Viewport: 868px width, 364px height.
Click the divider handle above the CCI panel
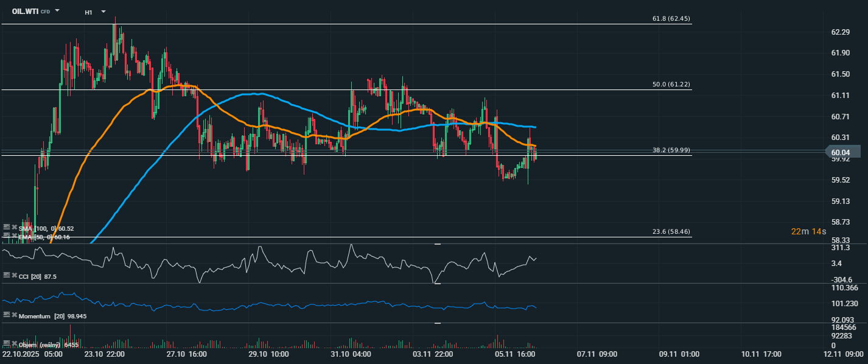(437, 244)
